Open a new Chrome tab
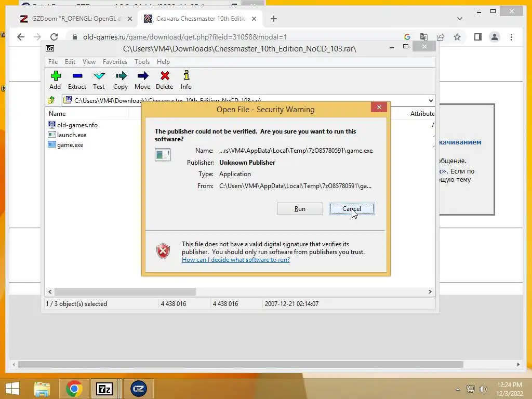Viewport: 532px width, 399px height. [x=273, y=19]
